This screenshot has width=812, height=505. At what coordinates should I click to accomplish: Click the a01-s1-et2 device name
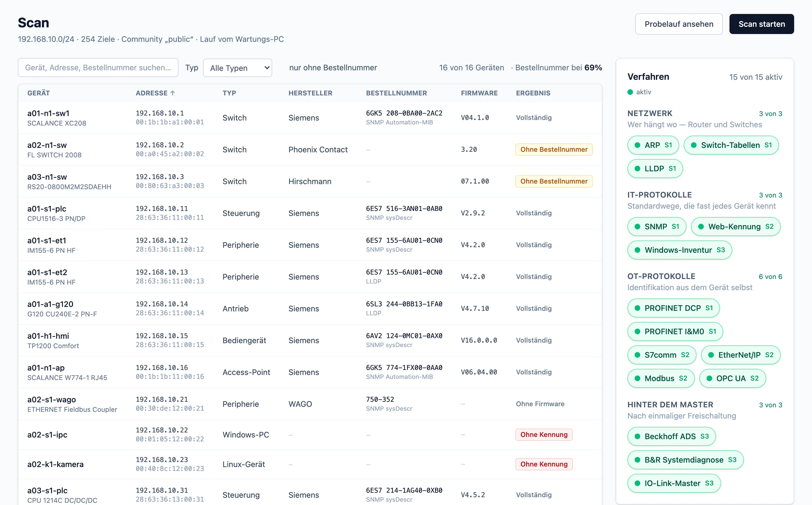(x=47, y=272)
